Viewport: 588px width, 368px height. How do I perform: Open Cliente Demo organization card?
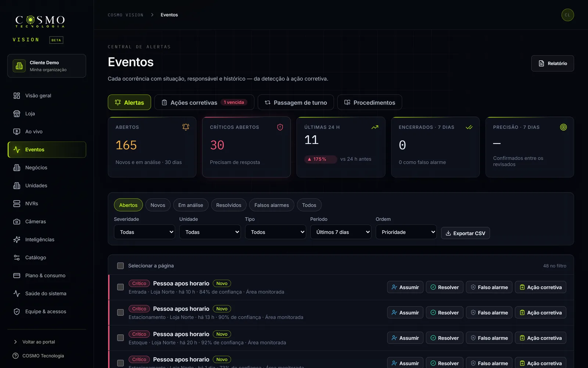coord(47,66)
